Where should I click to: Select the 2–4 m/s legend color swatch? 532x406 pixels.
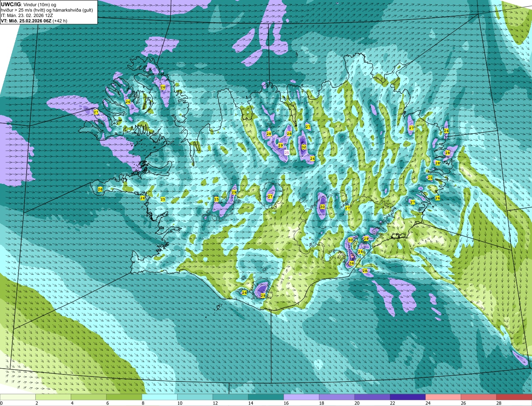tap(53, 397)
